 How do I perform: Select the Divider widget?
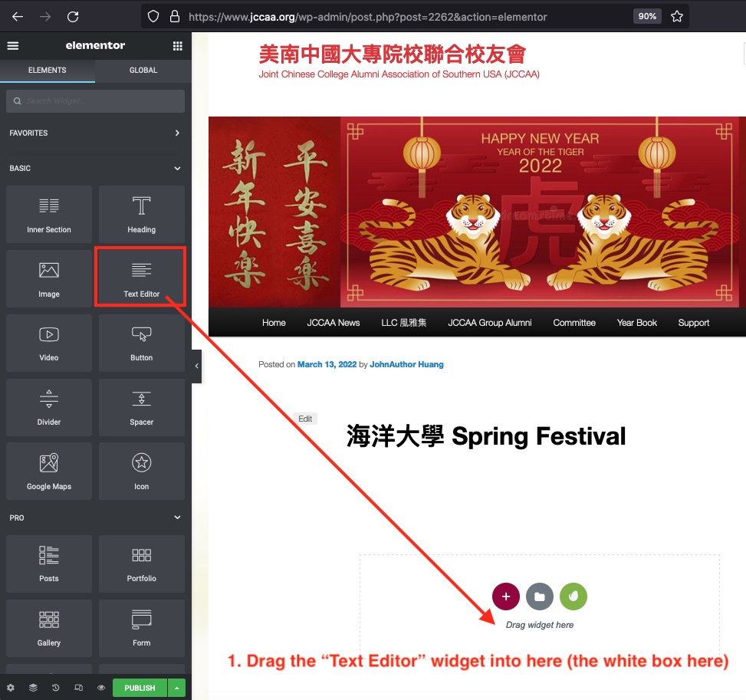coord(49,407)
